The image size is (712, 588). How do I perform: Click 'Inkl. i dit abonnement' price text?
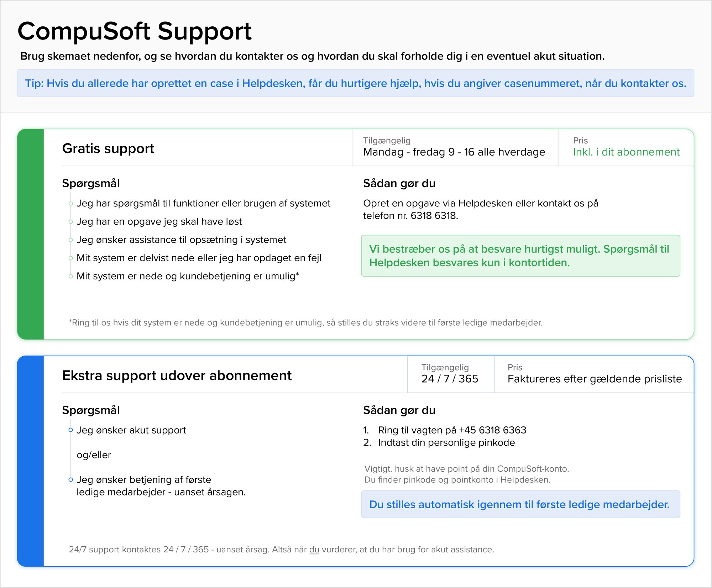point(626,152)
